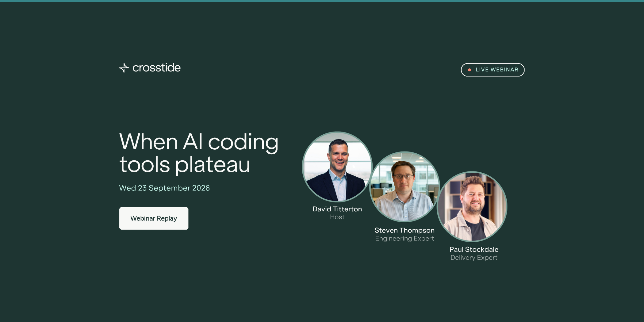Viewport: 644px width, 322px height.
Task: Click the red live indicator dot
Action: 469,70
